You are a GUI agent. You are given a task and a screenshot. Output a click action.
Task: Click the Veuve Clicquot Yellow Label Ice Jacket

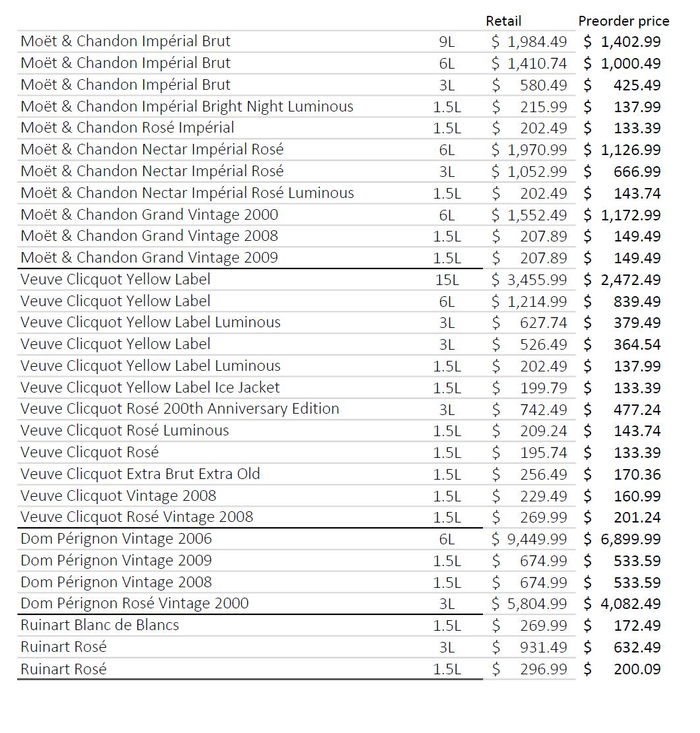pyautogui.click(x=150, y=387)
